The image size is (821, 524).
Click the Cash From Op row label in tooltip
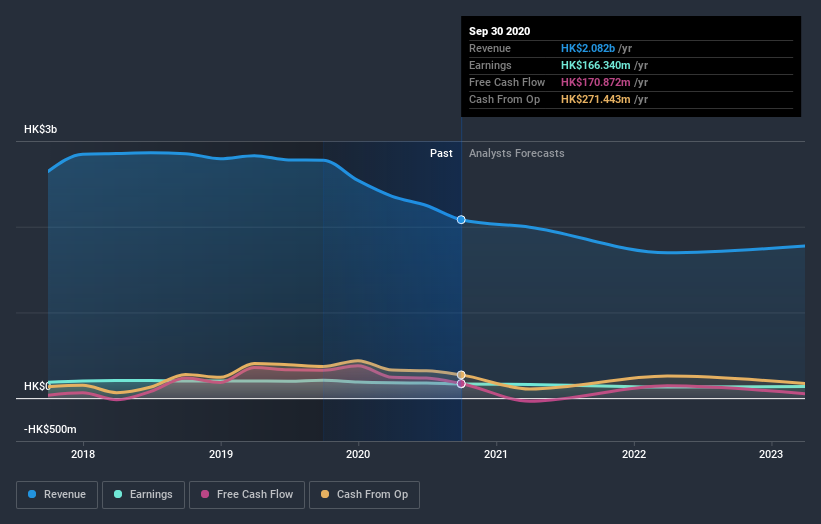[x=504, y=99]
